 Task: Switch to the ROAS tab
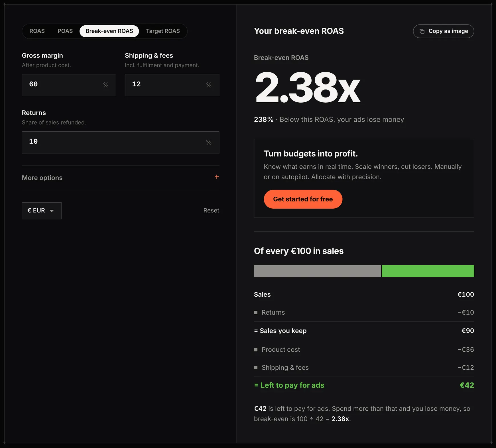point(37,31)
